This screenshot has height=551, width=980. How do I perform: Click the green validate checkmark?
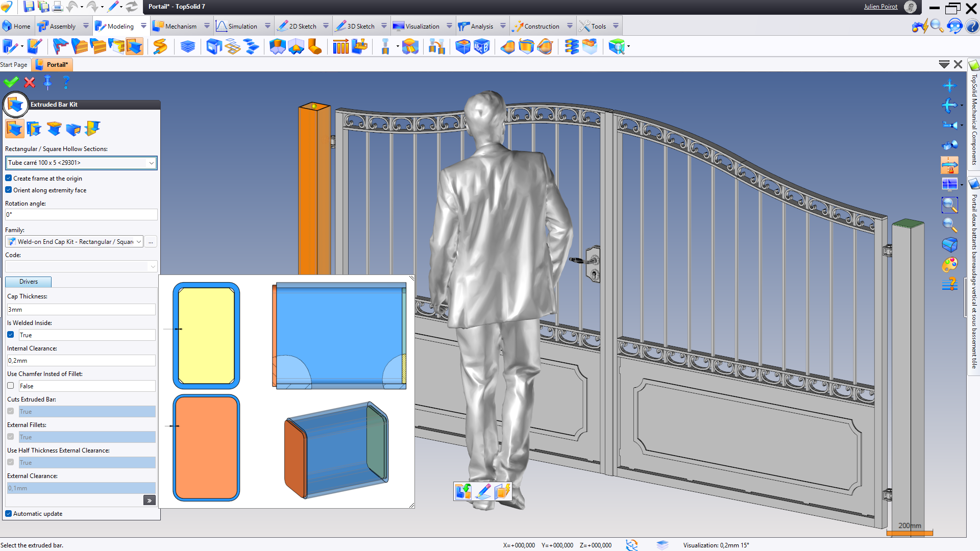11,82
